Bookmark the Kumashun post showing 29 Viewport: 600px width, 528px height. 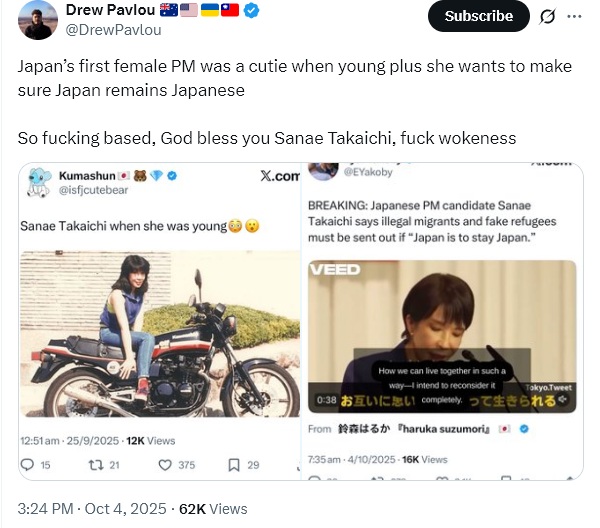tap(233, 464)
